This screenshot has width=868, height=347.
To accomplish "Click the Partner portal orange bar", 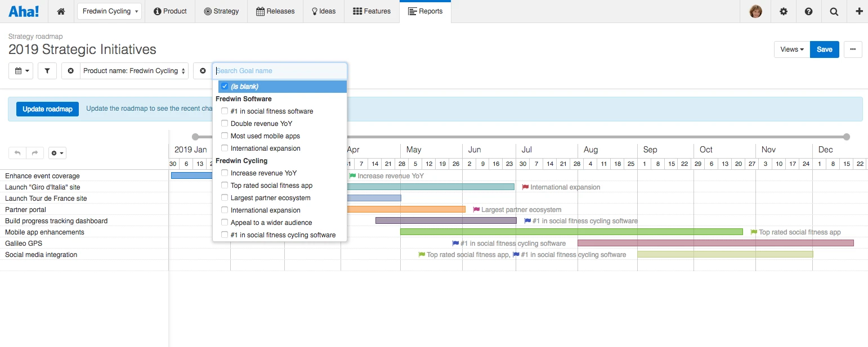I will point(406,209).
